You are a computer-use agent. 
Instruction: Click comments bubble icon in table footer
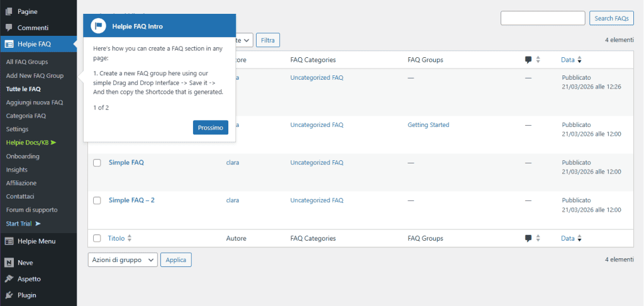pos(528,238)
